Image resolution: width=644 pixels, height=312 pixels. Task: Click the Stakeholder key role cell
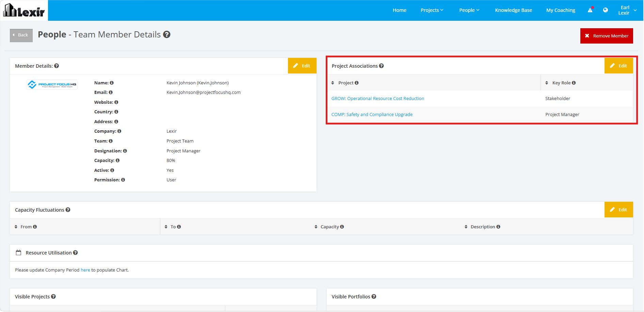(558, 99)
